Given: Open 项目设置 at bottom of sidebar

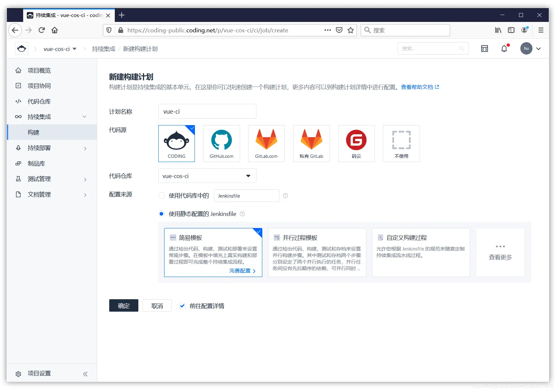Looking at the screenshot, I should (38, 373).
